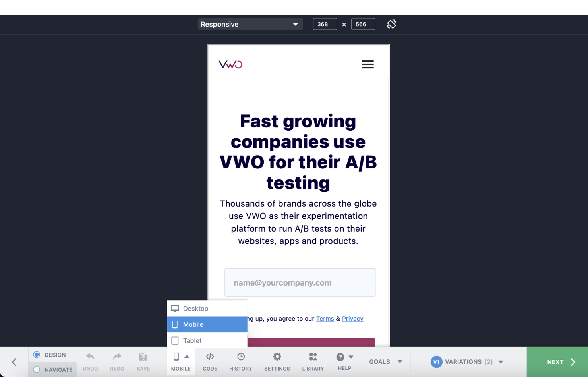588x392 pixels.
Task: Click the email field name@yourcompany.com
Action: point(300,282)
